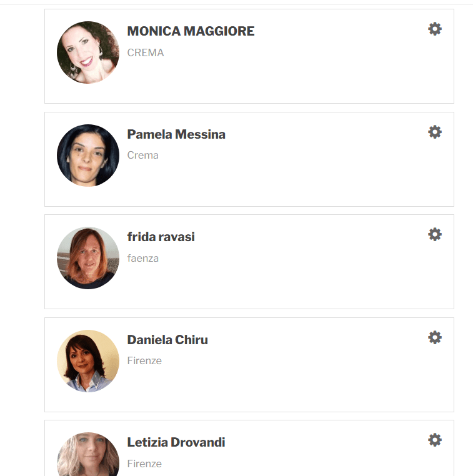Open the Letizia Drovandi name link
Screen dimensions: 473x476
(x=176, y=442)
